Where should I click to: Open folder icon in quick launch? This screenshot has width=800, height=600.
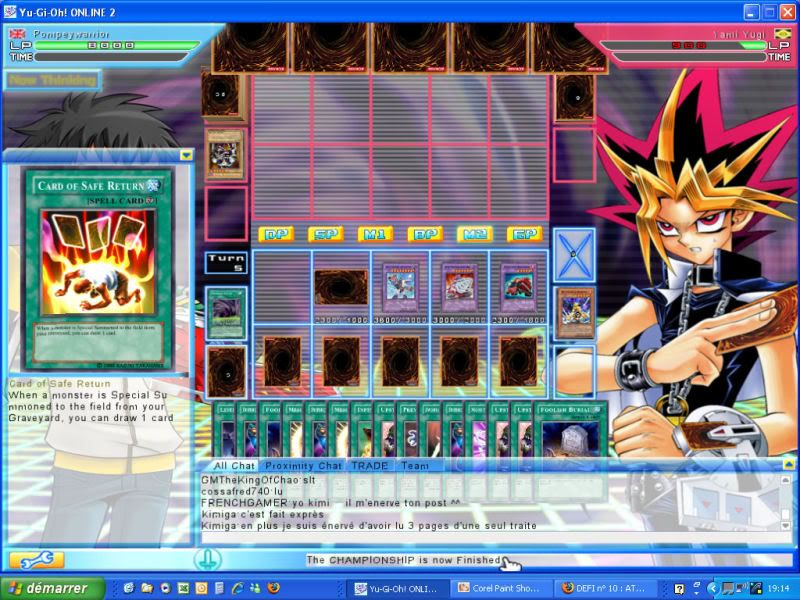[x=147, y=588]
